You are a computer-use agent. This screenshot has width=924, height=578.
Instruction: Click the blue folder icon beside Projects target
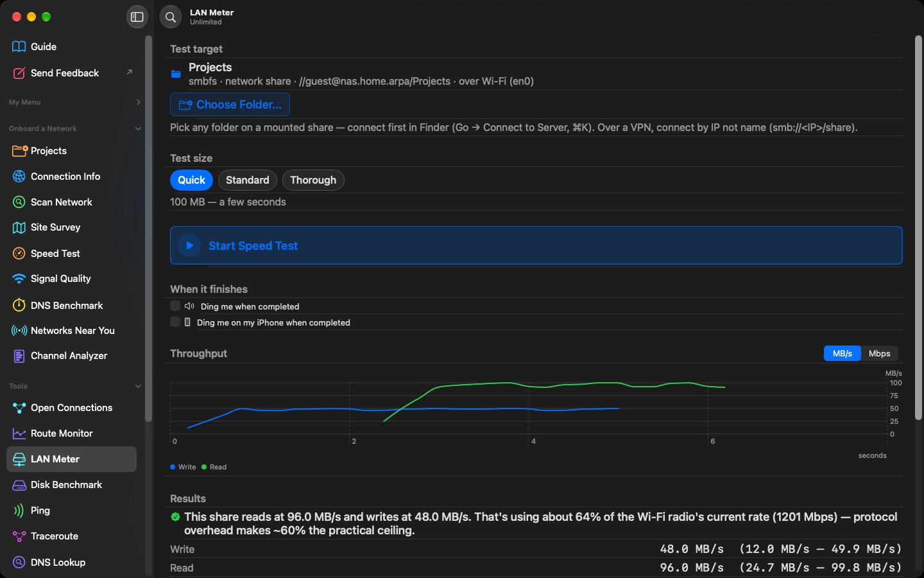pyautogui.click(x=176, y=74)
